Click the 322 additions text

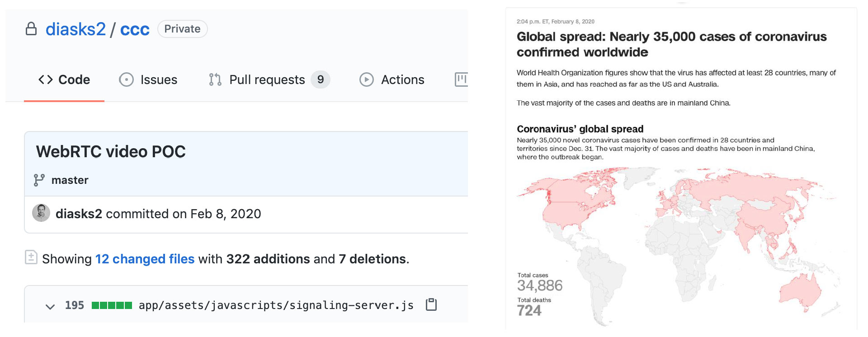(268, 259)
